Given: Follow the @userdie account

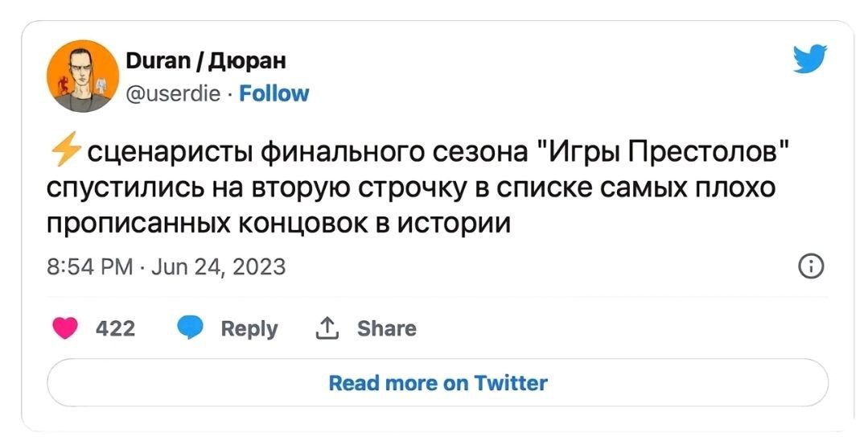Looking at the screenshot, I should (274, 93).
